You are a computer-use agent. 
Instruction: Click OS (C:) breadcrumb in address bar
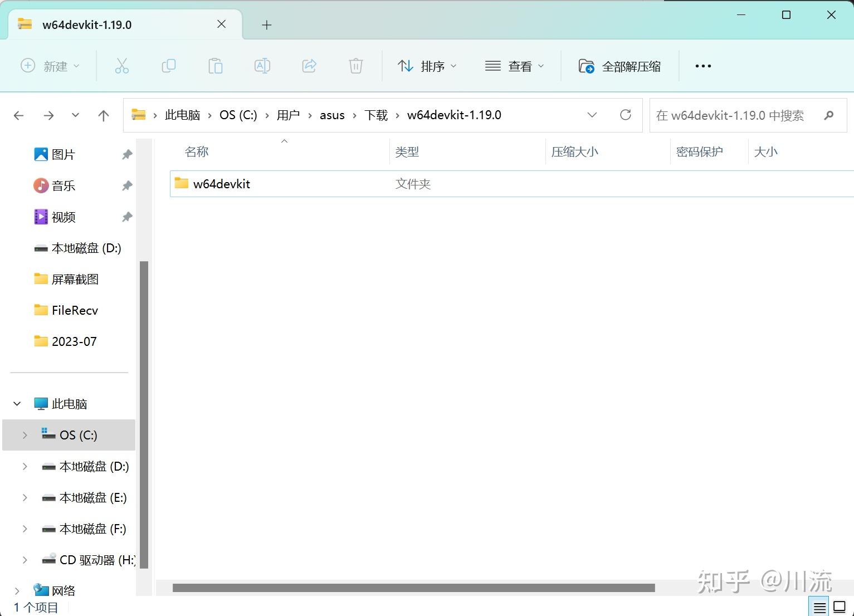coord(238,115)
